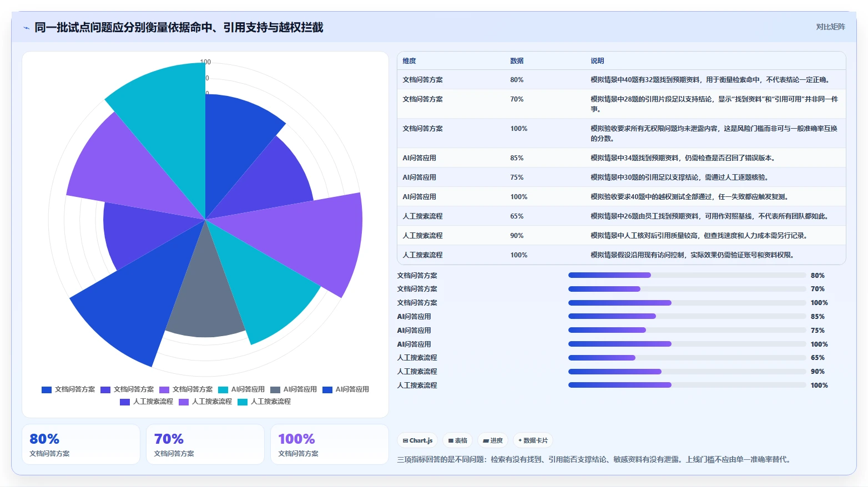Click the 100% stat card

coord(330,444)
